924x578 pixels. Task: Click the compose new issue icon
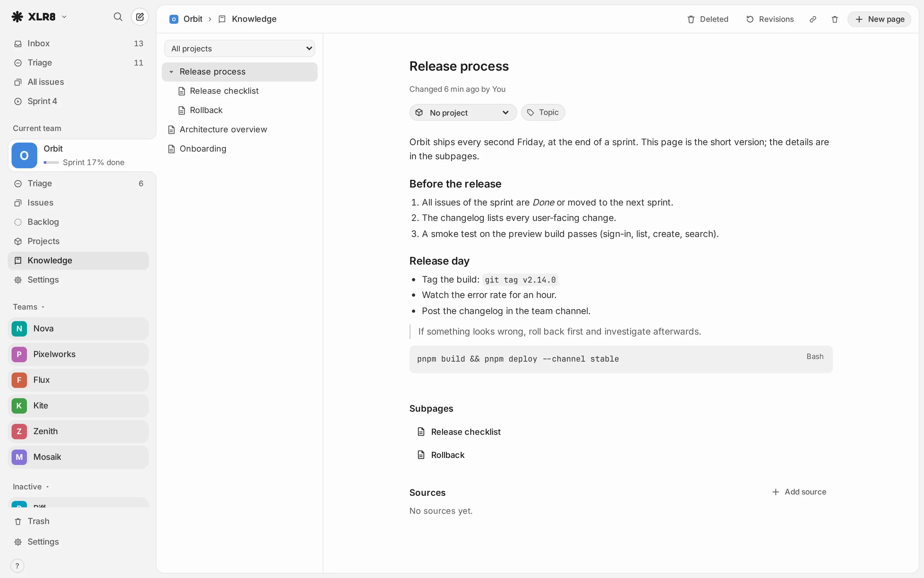(x=140, y=17)
